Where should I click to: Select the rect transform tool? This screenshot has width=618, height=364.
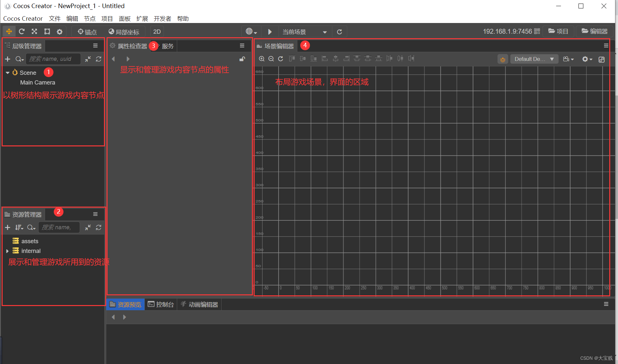47,31
